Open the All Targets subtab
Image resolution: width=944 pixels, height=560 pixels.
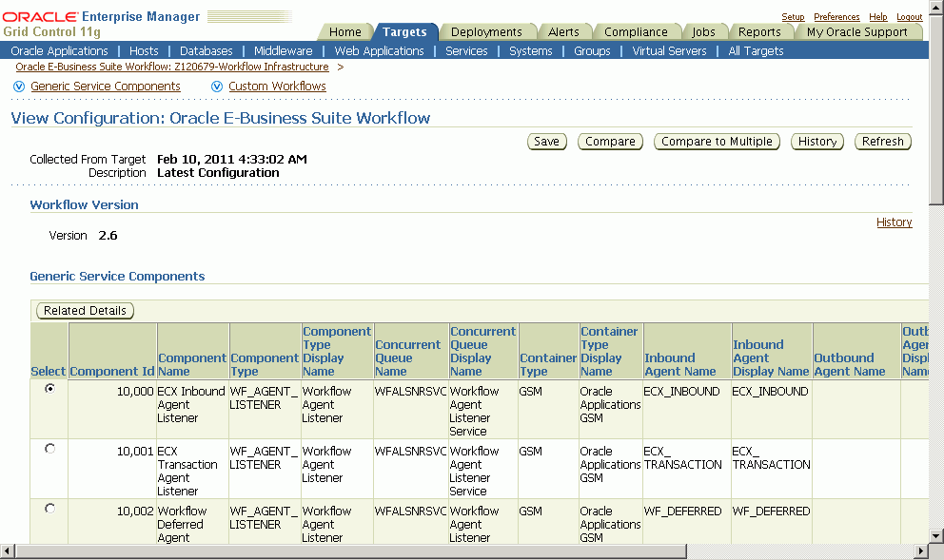(757, 51)
